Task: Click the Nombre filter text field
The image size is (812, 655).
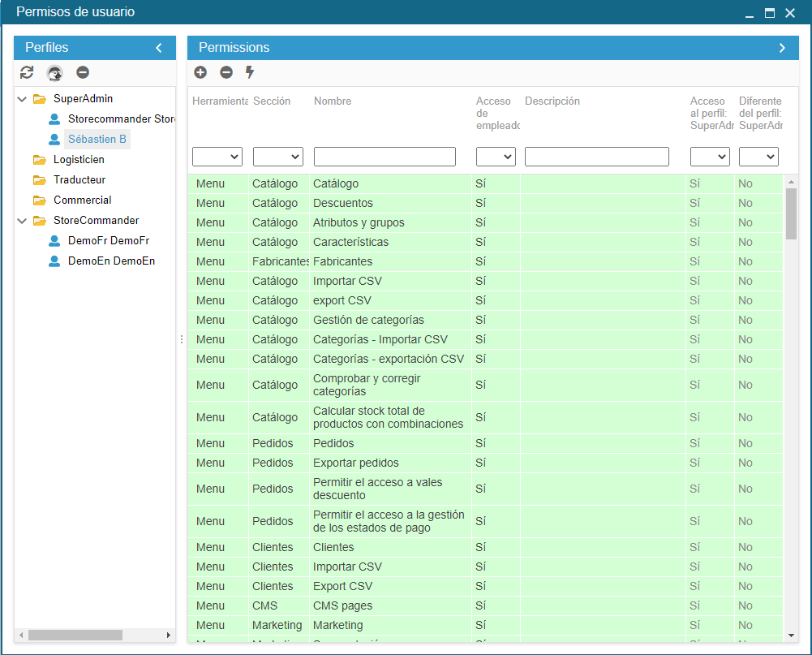Action: [x=385, y=157]
